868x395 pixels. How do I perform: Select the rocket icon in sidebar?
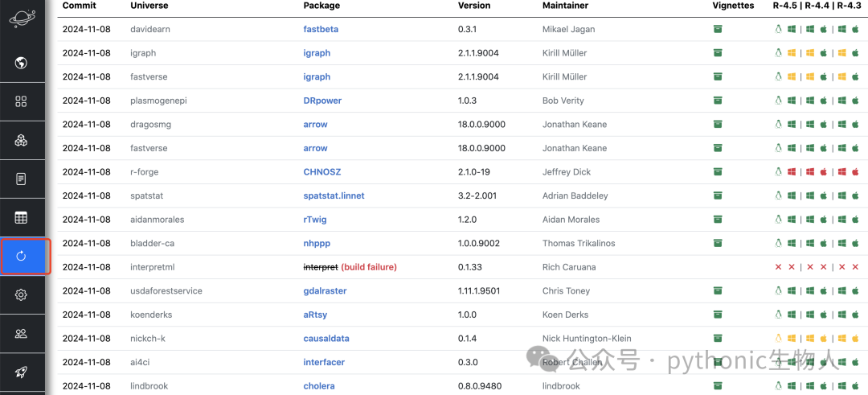[x=21, y=372]
